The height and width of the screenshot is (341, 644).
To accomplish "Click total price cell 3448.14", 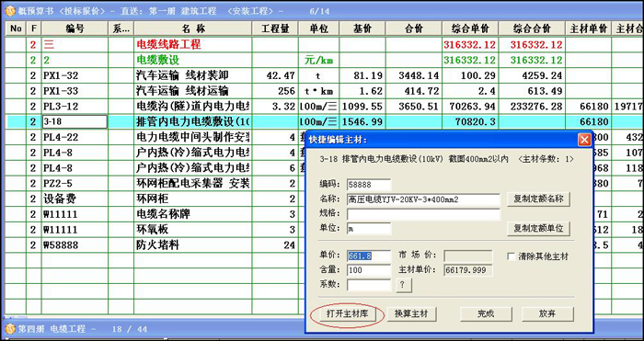I will (x=414, y=75).
